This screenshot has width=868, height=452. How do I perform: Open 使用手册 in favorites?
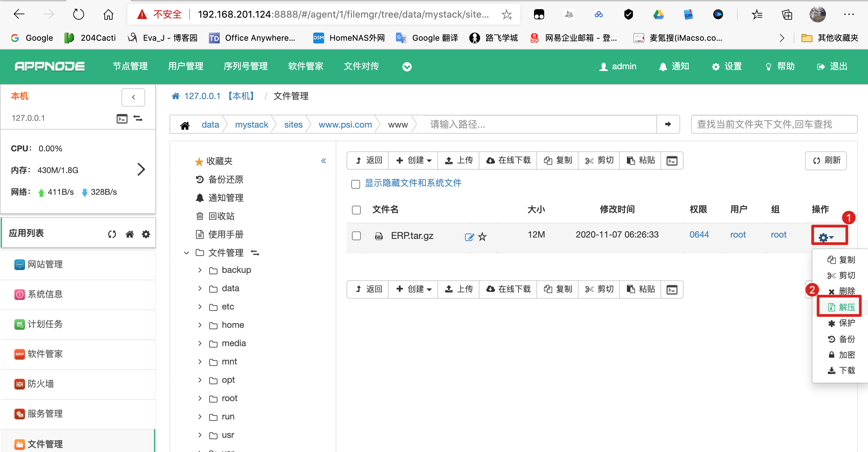(x=220, y=234)
